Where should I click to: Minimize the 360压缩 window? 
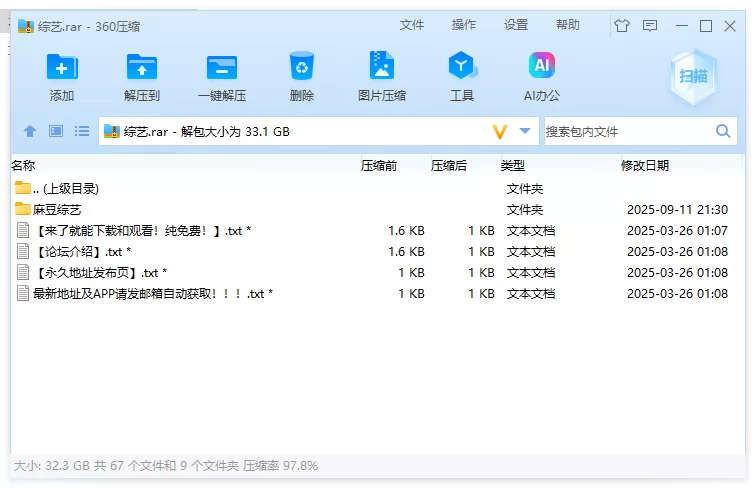point(682,26)
